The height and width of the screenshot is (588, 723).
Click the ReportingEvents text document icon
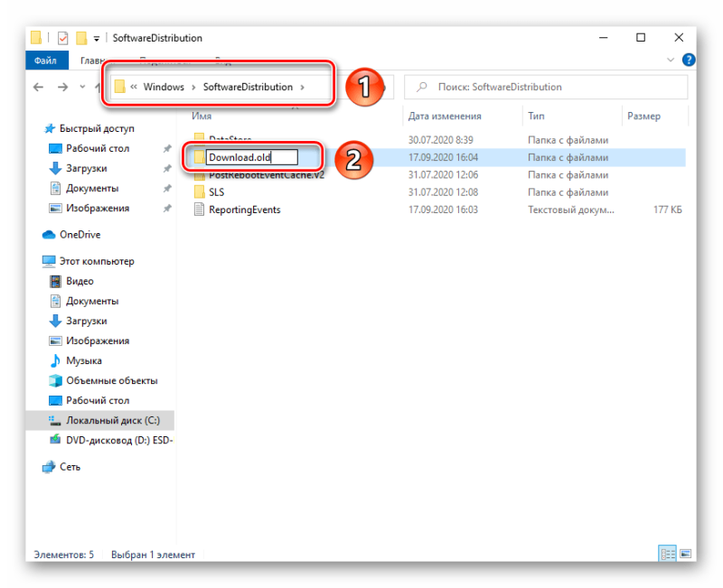[199, 210]
